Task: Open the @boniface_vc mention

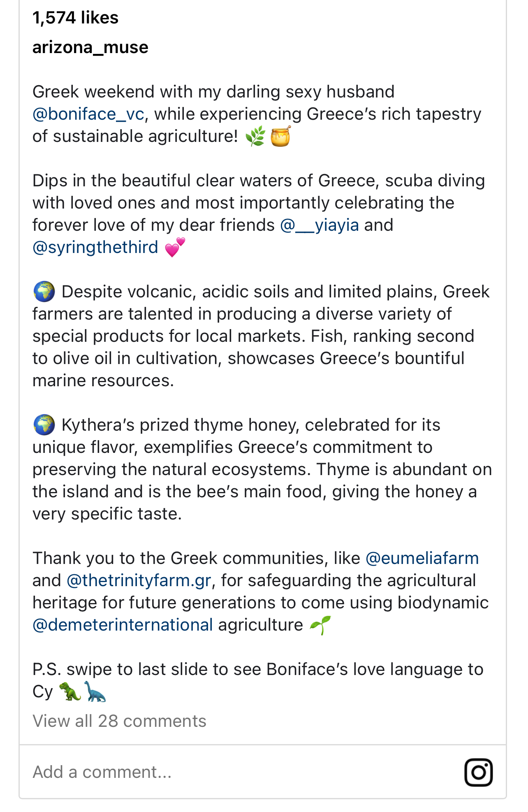Action: tap(88, 114)
